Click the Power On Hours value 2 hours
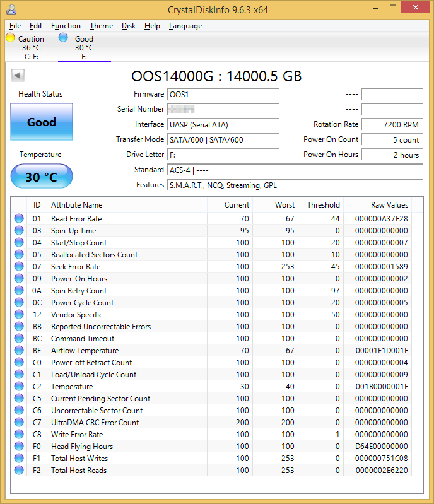 392,155
